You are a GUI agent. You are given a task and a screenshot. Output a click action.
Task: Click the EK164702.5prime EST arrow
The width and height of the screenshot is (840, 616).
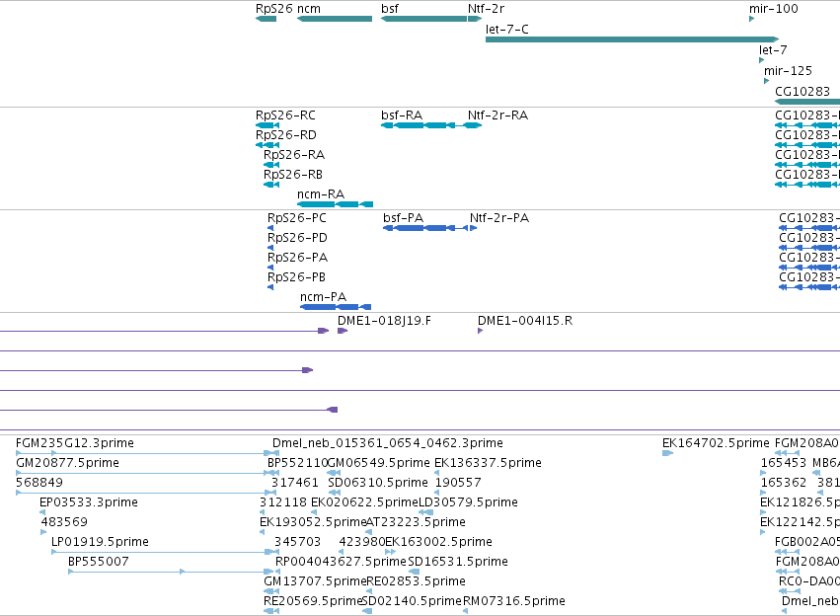[x=667, y=453]
